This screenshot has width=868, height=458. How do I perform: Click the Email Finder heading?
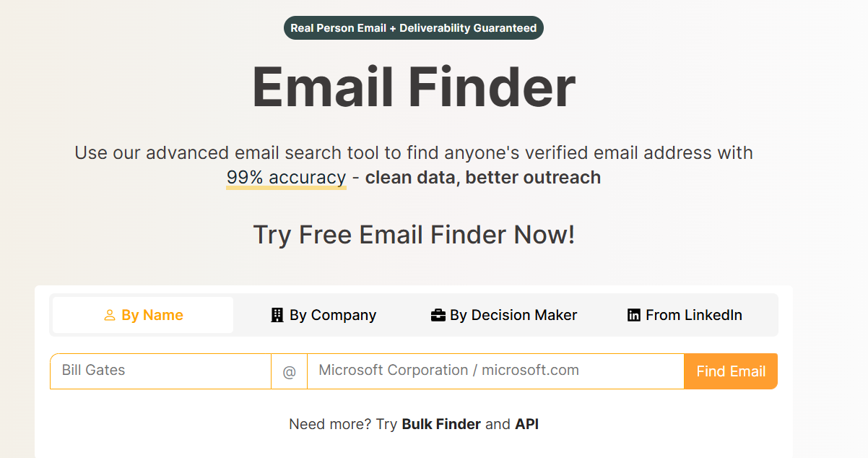click(414, 87)
